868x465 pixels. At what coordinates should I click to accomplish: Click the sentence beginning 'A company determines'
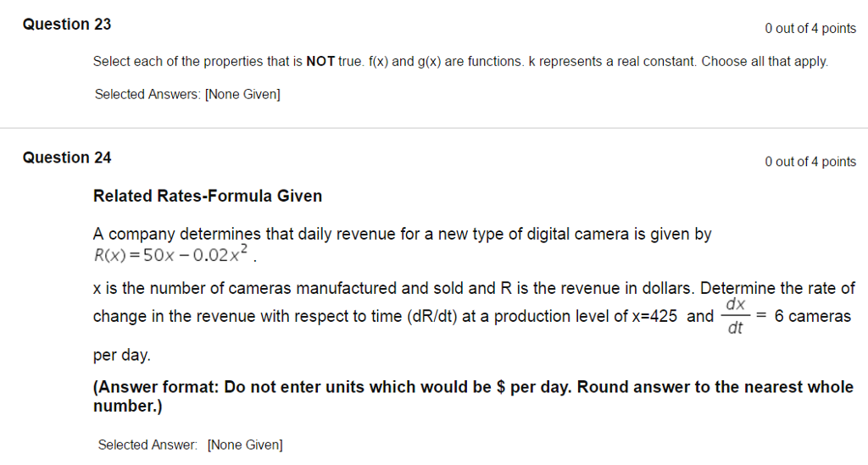point(402,235)
